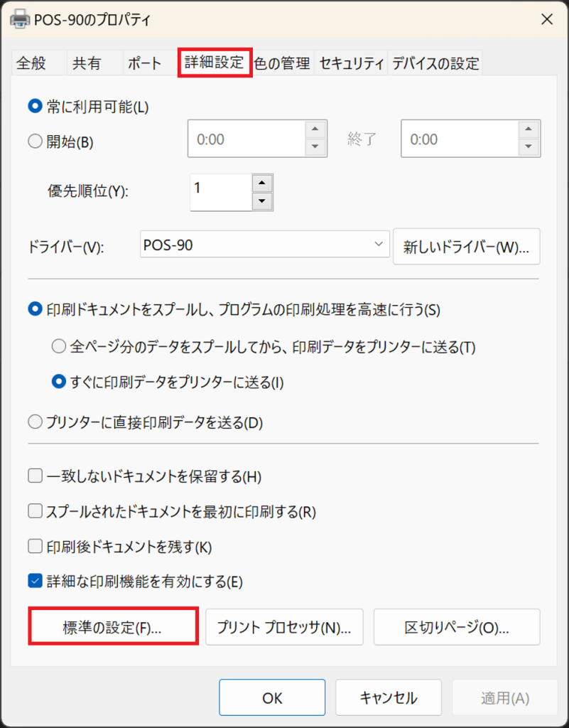Select the 開始(B) radio button
Screen dimensions: 569x728
[36, 141]
